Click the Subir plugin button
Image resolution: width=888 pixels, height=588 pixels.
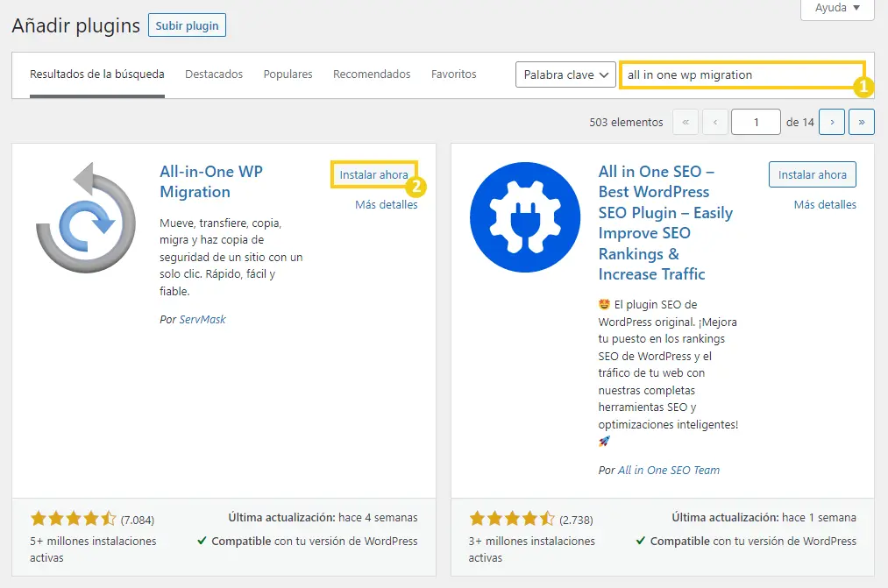tap(187, 25)
